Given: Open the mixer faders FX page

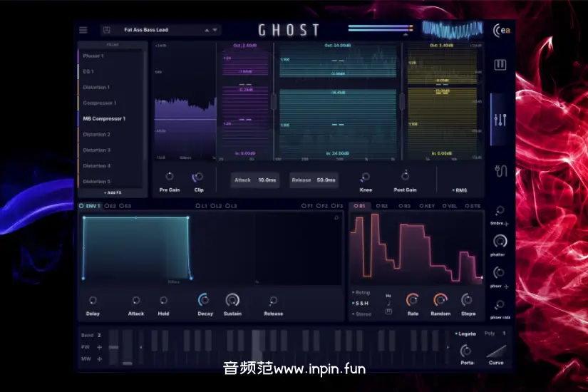Looking at the screenshot, I should pyautogui.click(x=500, y=120).
